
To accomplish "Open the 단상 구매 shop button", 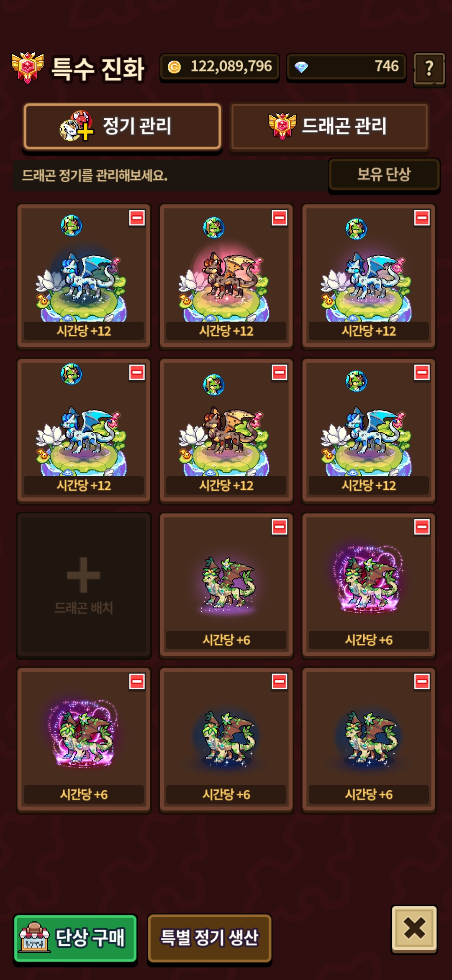I will pos(75,938).
